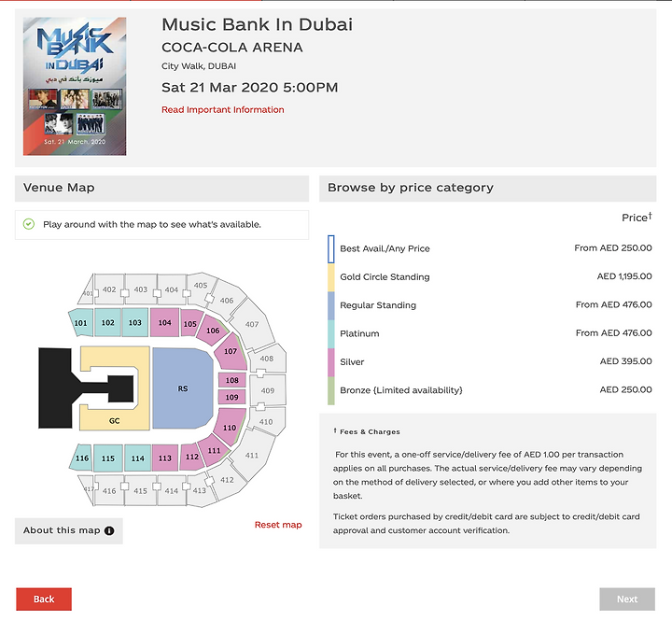
Task: Open the Music Bank in Dubai poster
Action: pos(75,86)
